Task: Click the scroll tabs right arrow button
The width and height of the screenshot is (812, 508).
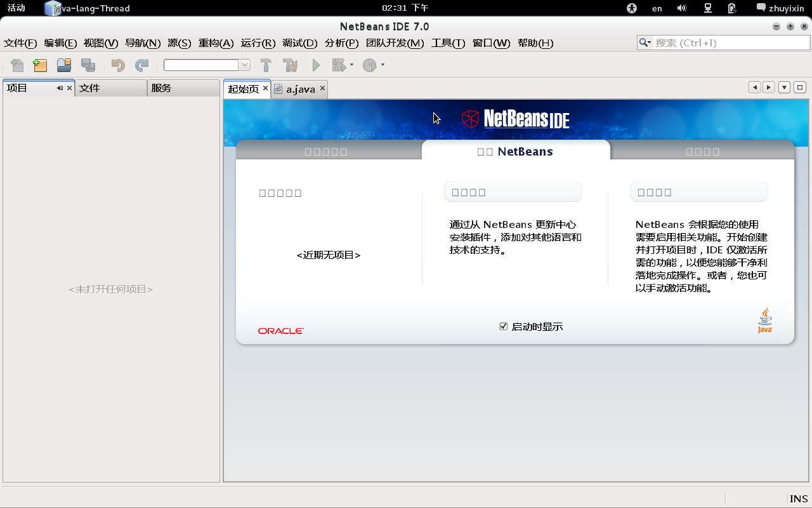Action: pyautogui.click(x=769, y=88)
